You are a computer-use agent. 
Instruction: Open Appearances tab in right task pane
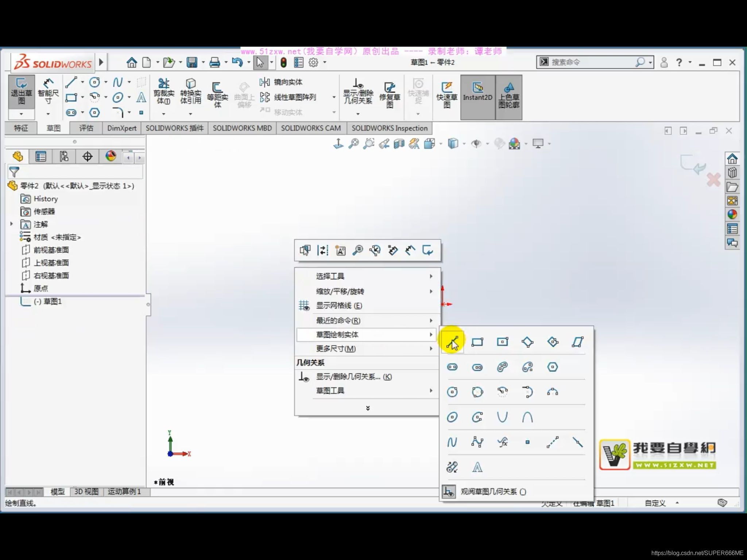pos(732,215)
